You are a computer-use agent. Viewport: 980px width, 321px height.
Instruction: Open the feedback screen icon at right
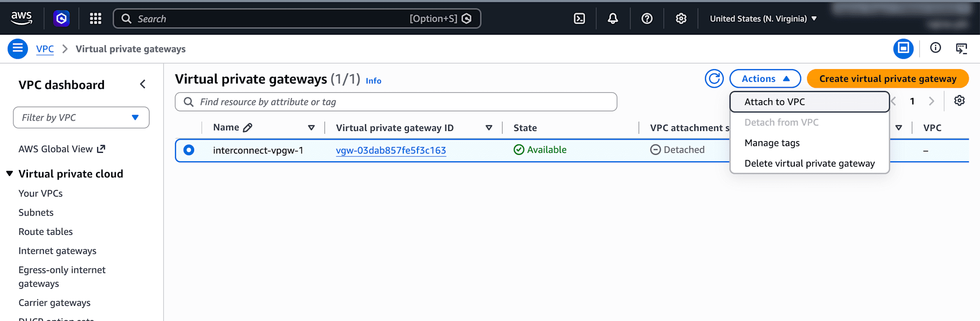pyautogui.click(x=961, y=48)
